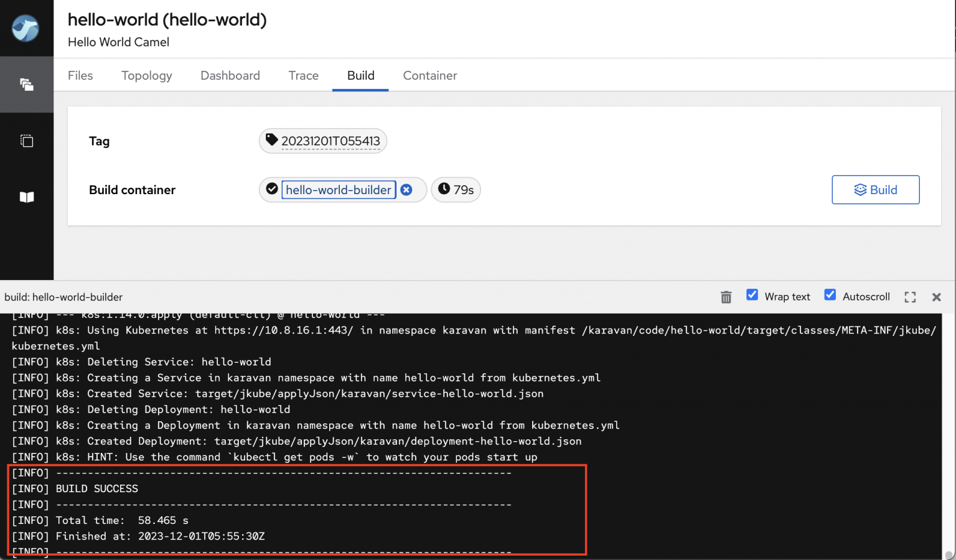Disable the Autoscroll checkbox

[x=830, y=295]
